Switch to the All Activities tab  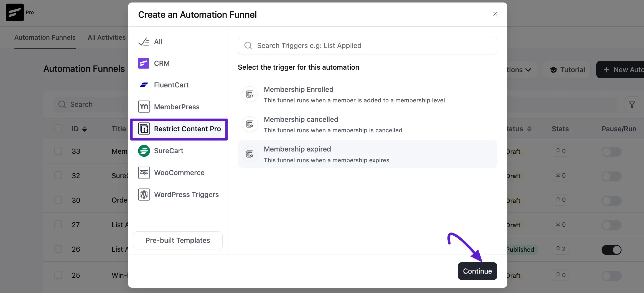(107, 37)
